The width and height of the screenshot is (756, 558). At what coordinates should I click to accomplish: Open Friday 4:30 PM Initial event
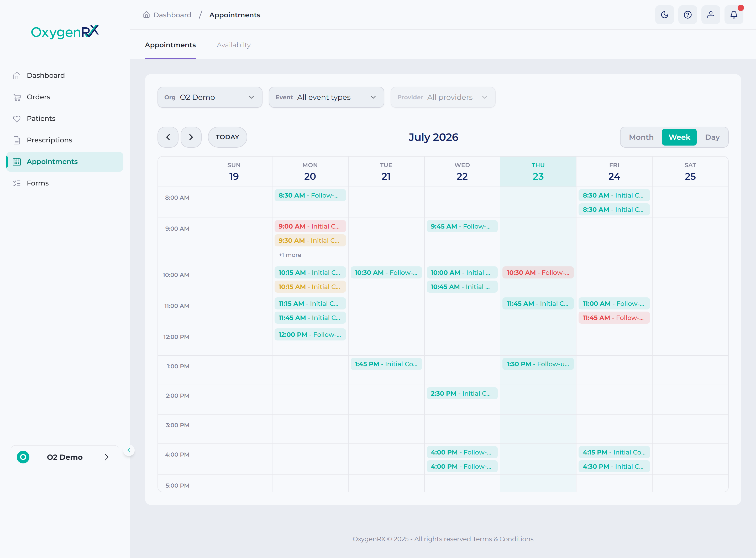pyautogui.click(x=614, y=467)
